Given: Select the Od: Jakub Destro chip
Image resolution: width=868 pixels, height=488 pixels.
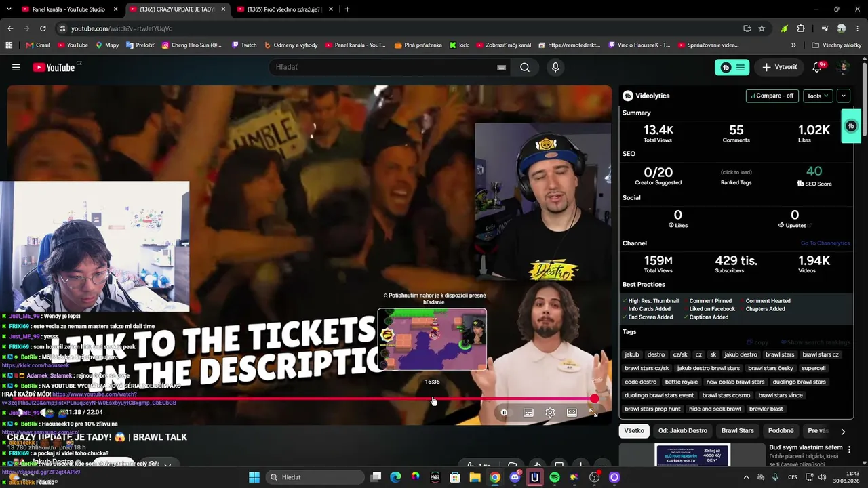Looking at the screenshot, I should pyautogui.click(x=682, y=431).
